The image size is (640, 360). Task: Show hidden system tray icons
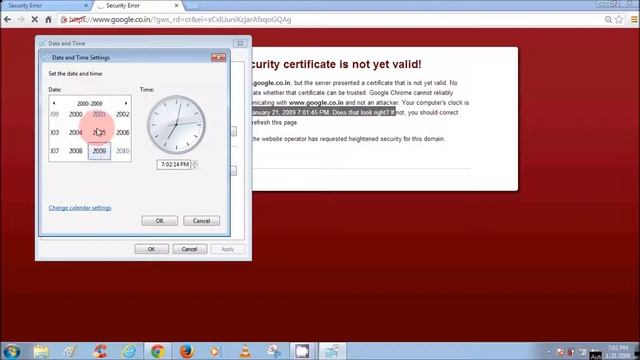click(x=548, y=352)
